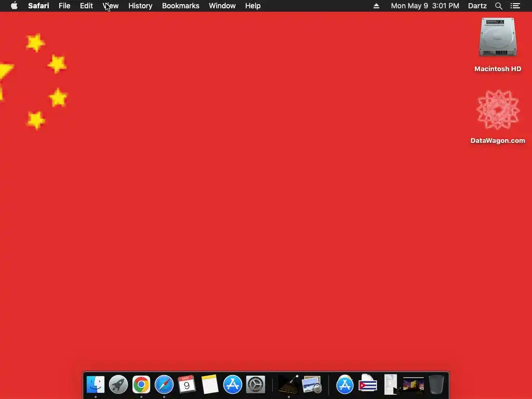The width and height of the screenshot is (532, 399).
Task: Open the File menu
Action: [64, 6]
